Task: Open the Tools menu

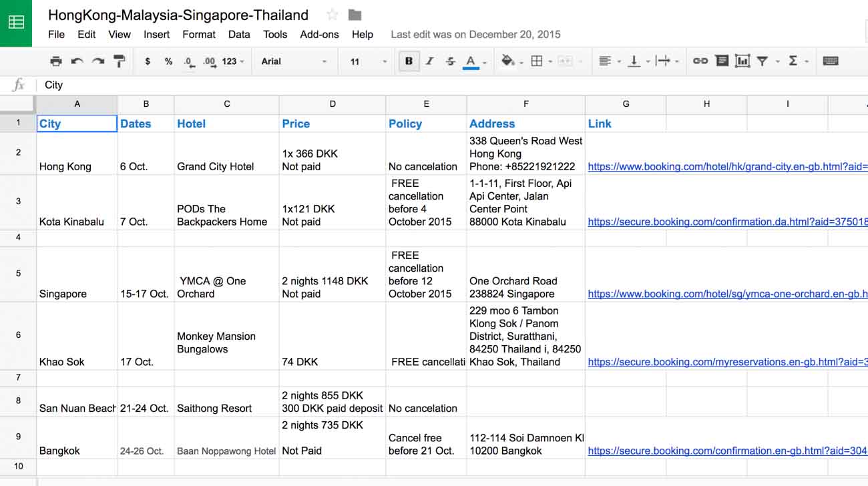Action: pos(275,35)
